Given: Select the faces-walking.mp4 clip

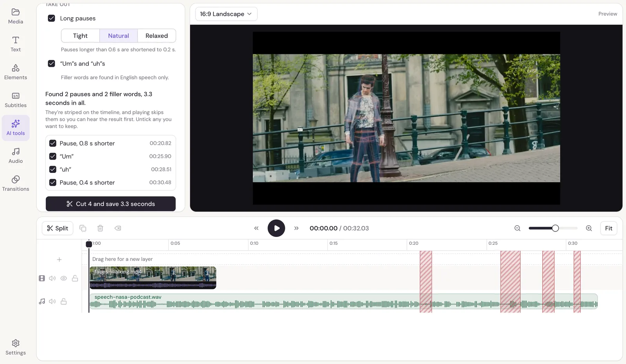Looking at the screenshot, I should (x=153, y=278).
